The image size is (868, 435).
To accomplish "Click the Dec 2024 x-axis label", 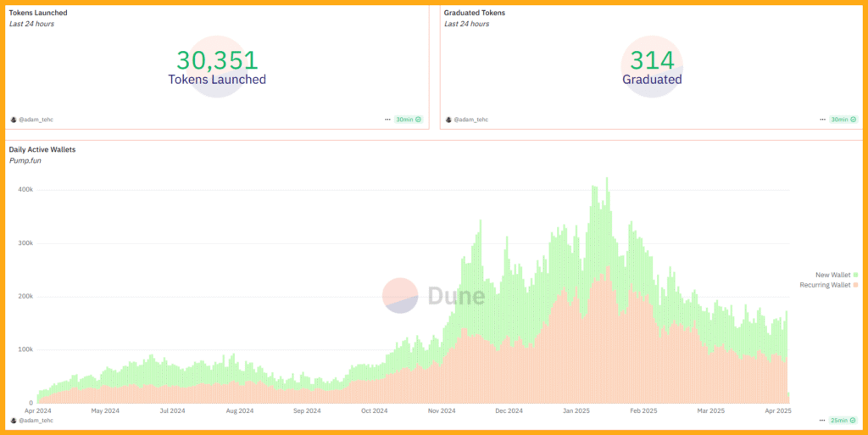I will click(509, 411).
